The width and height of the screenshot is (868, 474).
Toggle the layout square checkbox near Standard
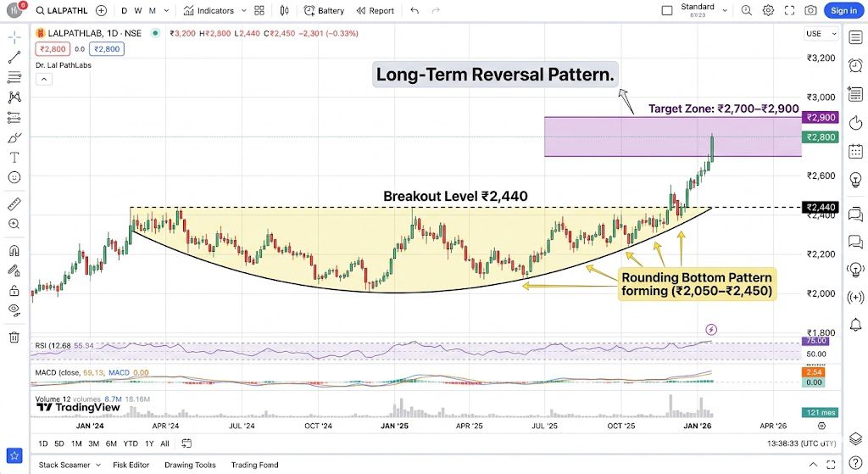point(667,10)
